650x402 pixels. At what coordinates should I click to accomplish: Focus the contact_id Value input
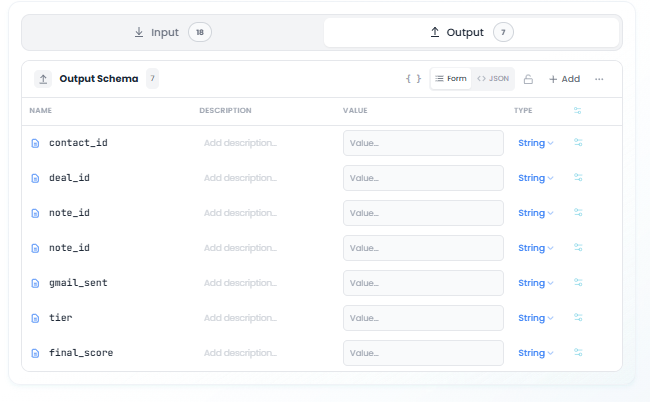pos(423,143)
